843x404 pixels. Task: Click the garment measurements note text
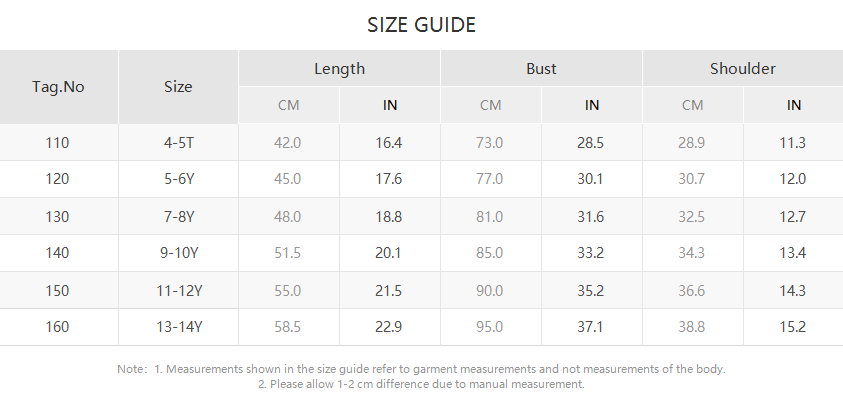[x=439, y=369]
